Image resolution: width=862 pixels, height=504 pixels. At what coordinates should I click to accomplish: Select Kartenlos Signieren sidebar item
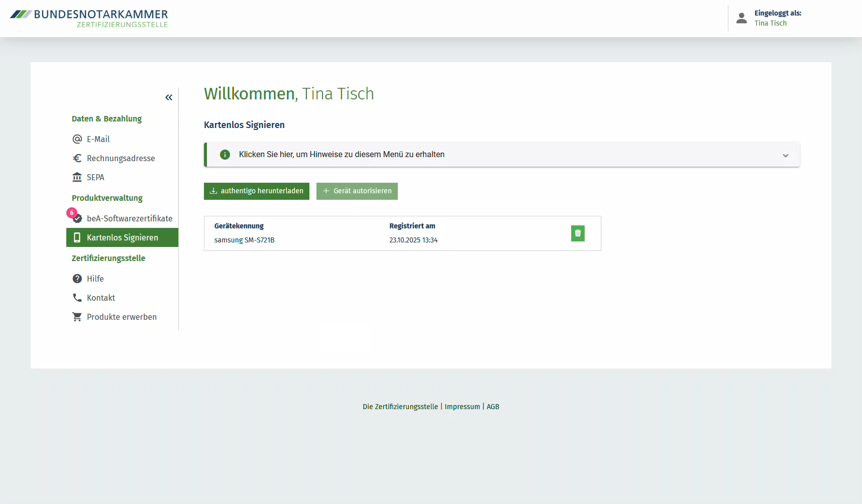(x=122, y=237)
